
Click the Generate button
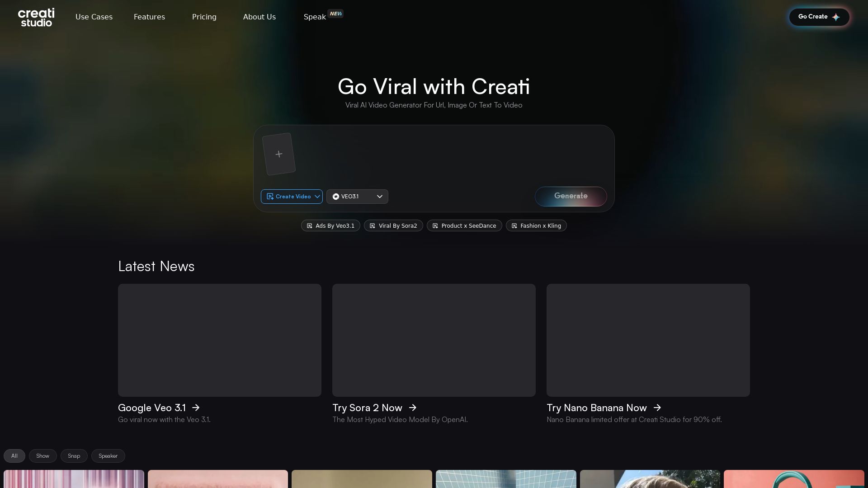point(571,196)
